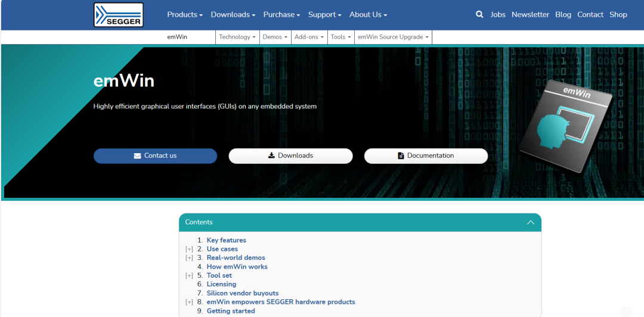Screen dimensions: 644x317
Task: Jump to Use cases section
Action: [x=222, y=249]
